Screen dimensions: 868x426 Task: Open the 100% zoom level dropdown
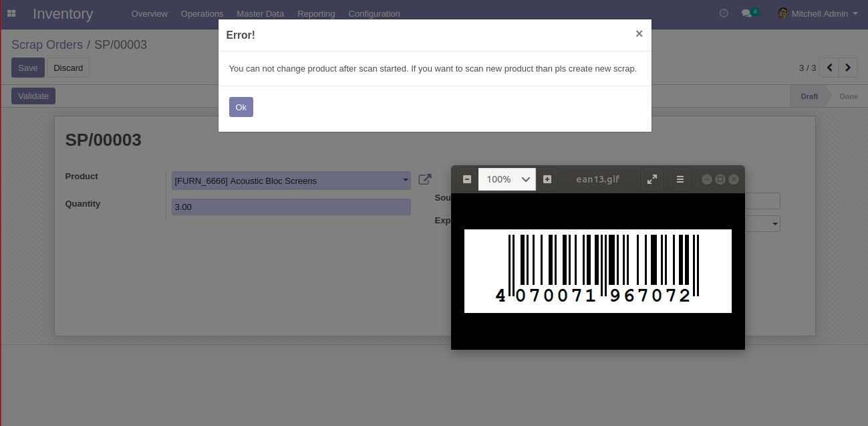coord(507,179)
